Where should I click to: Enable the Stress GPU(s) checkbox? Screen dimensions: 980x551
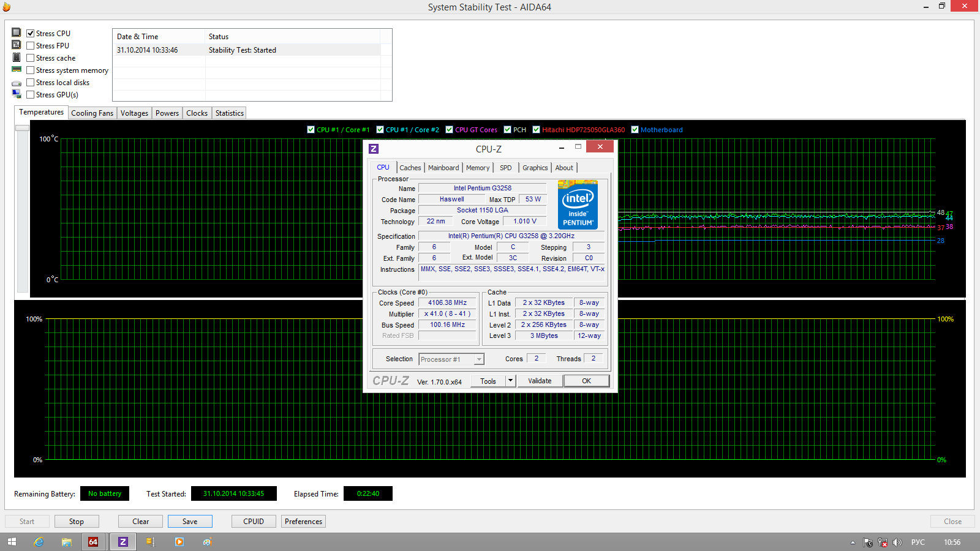point(30,94)
